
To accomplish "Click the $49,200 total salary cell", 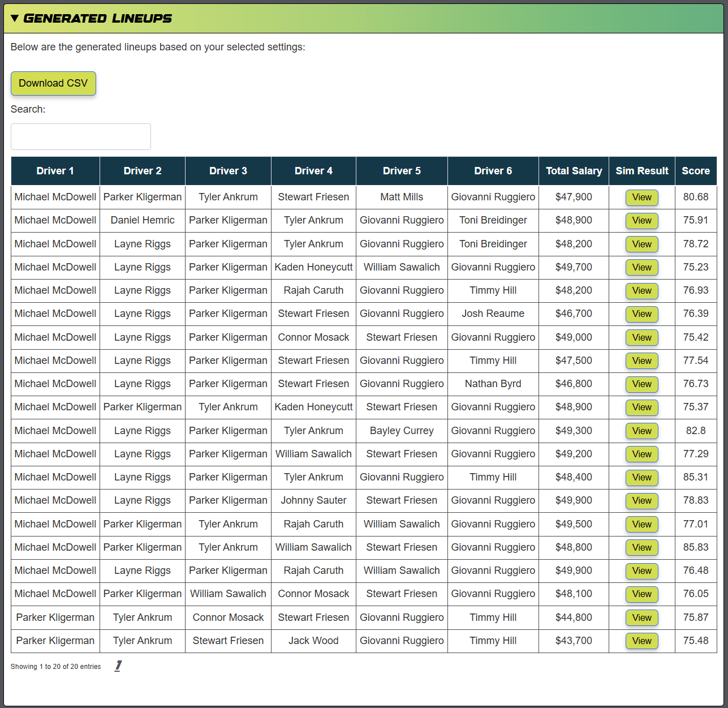I will (x=574, y=454).
